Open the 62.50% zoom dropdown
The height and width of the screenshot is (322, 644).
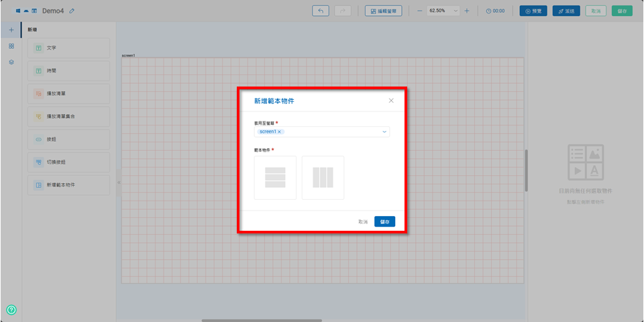[x=443, y=11]
